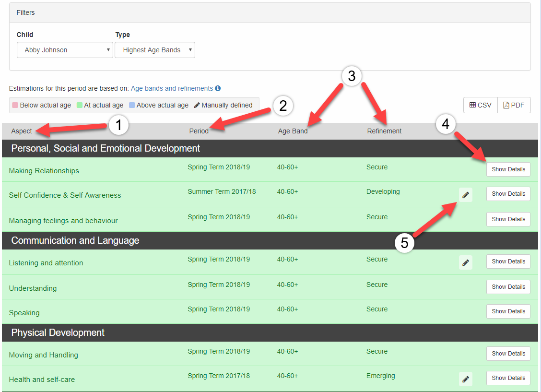Click the info icon beside Age bands and refinements
Viewport: 541px width, 392px height.
click(x=218, y=88)
